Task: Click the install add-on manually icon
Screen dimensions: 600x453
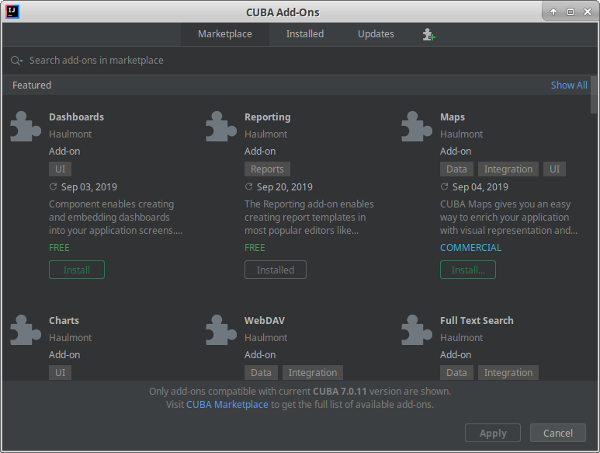Action: (x=429, y=34)
